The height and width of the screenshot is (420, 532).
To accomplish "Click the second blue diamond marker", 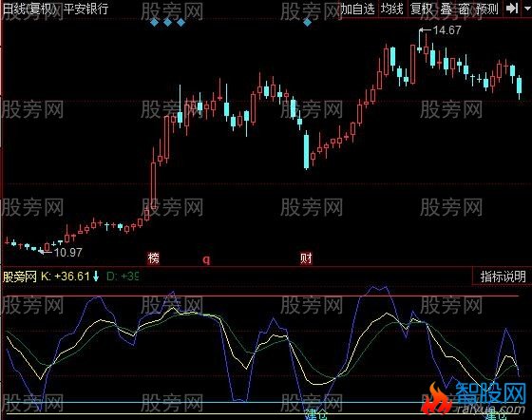I will coord(167,23).
